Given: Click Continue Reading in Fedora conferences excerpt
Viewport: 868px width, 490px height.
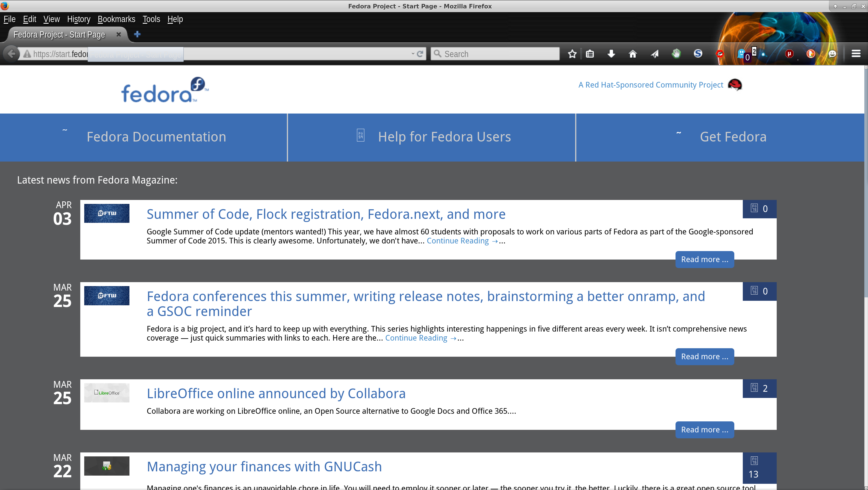Looking at the screenshot, I should click(421, 338).
